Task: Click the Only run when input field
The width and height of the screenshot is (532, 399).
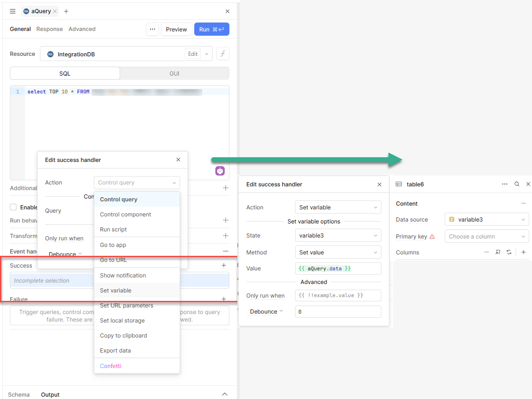Action: coord(338,295)
